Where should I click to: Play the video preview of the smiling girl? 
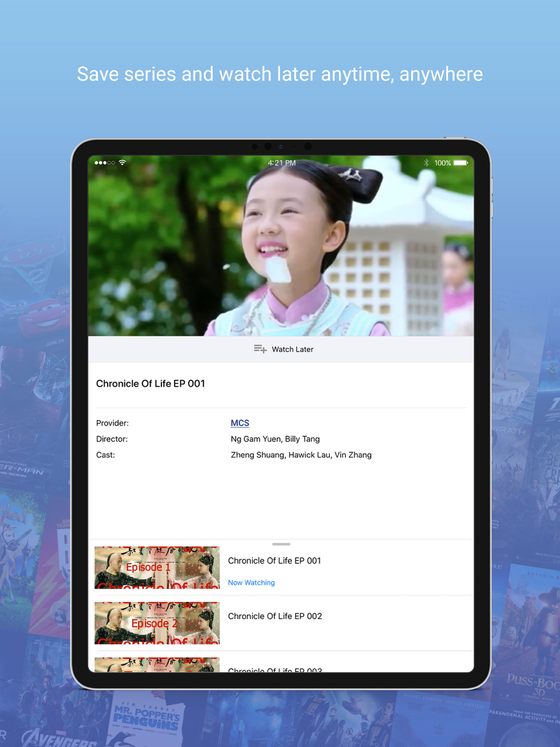(281, 246)
